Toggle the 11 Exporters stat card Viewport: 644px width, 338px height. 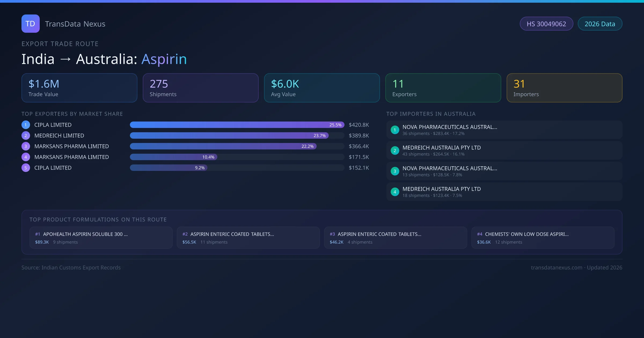pos(443,88)
